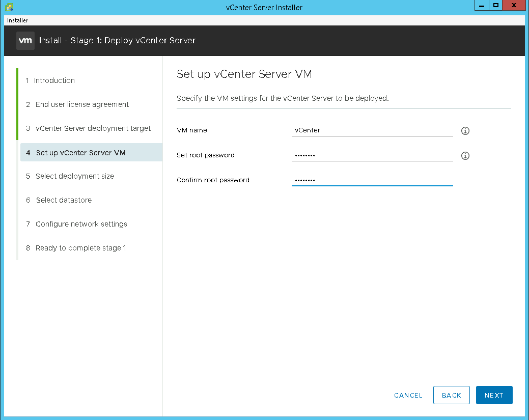
Task: Close the vCenter Server Installer window
Action: pyautogui.click(x=514, y=6)
